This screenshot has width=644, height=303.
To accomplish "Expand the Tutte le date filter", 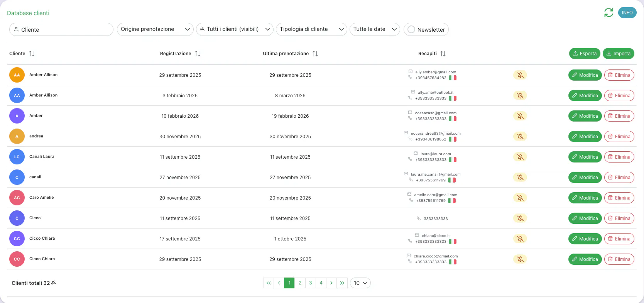I will click(375, 29).
